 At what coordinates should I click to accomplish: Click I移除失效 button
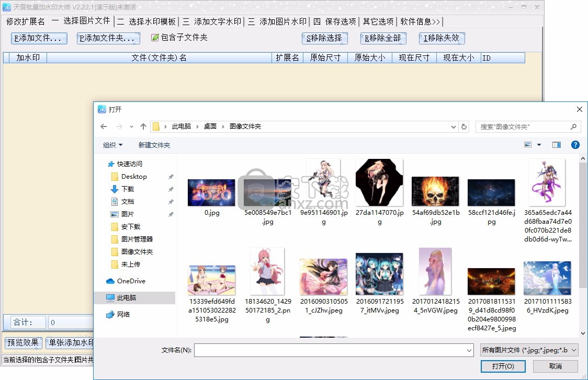(x=442, y=38)
